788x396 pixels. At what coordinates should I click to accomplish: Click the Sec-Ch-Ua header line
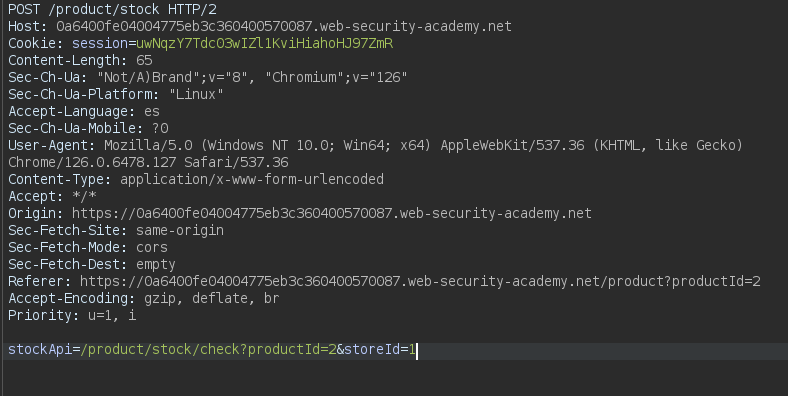tap(208, 77)
